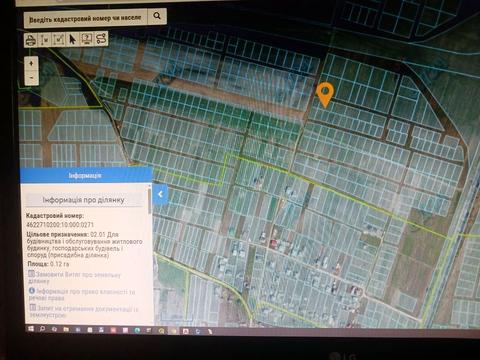This screenshot has width=480, height=360.
Task: Click the info panel vertical scrollbar
Action: click(150, 200)
